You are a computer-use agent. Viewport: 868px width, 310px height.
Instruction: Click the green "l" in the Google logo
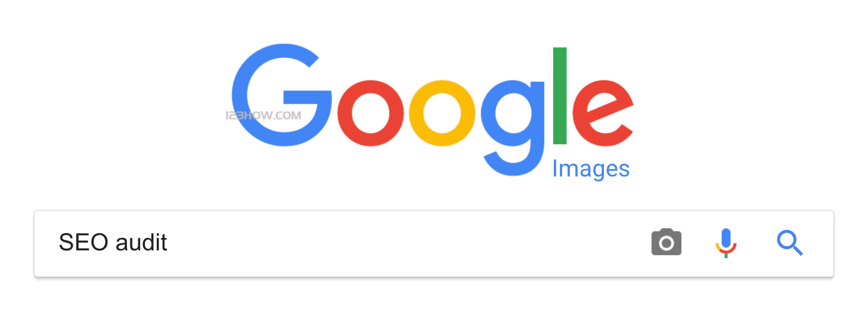(560, 96)
